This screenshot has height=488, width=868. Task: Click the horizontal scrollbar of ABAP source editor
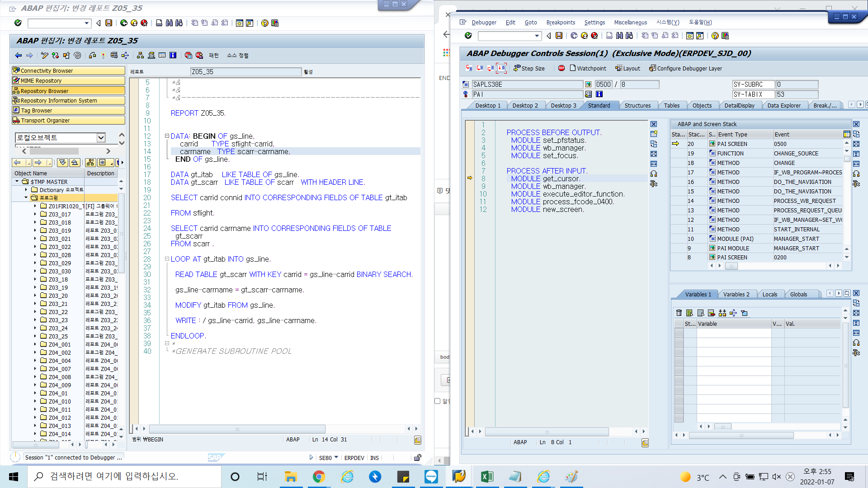237,429
